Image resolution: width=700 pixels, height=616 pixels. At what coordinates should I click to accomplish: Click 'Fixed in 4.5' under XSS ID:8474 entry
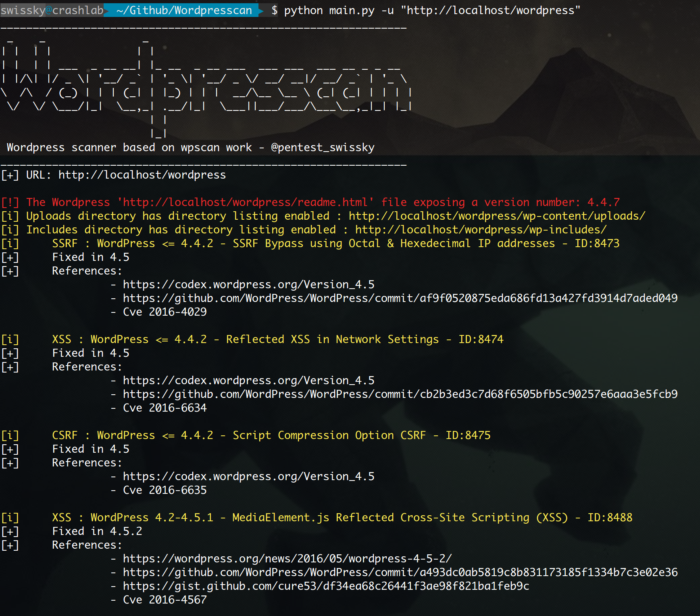[90, 353]
